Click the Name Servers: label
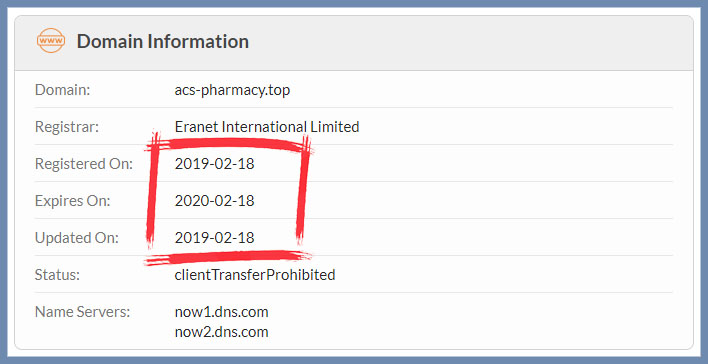Image resolution: width=708 pixels, height=364 pixels. pyautogui.click(x=83, y=312)
